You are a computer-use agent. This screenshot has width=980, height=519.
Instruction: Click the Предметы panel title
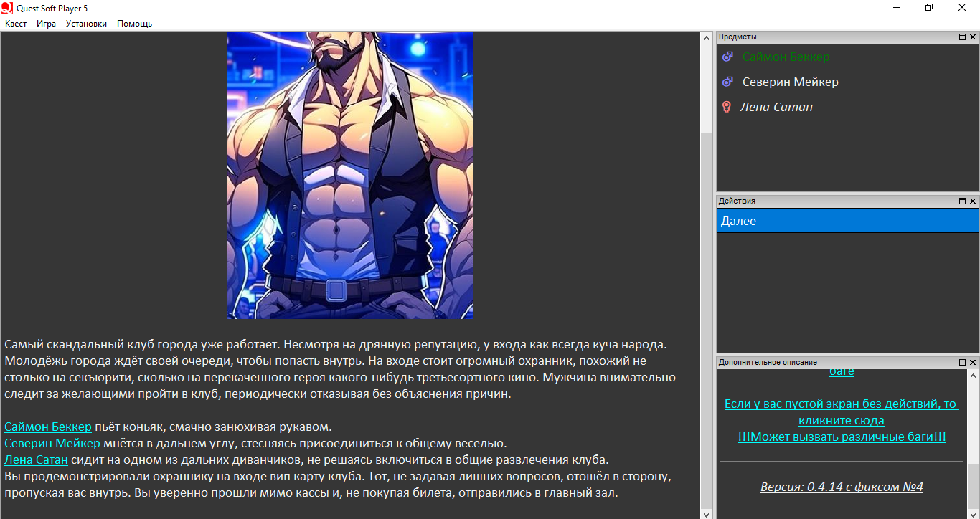[x=738, y=37]
